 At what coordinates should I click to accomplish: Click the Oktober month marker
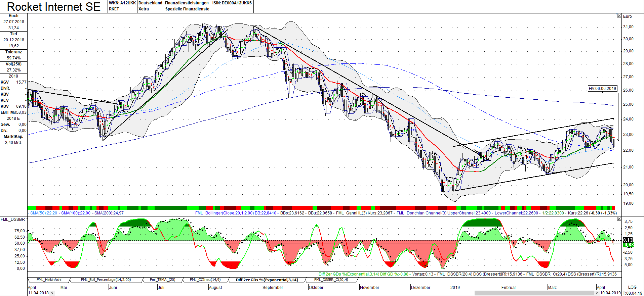tap(316, 287)
